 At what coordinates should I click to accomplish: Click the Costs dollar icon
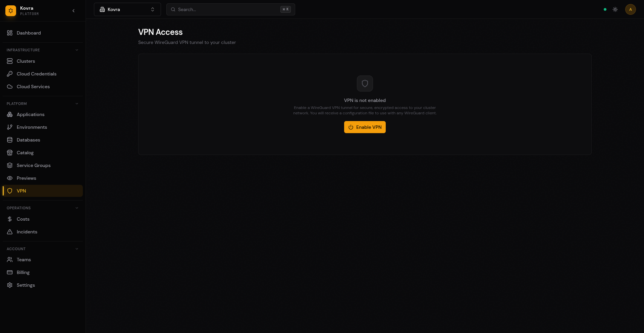(10, 219)
